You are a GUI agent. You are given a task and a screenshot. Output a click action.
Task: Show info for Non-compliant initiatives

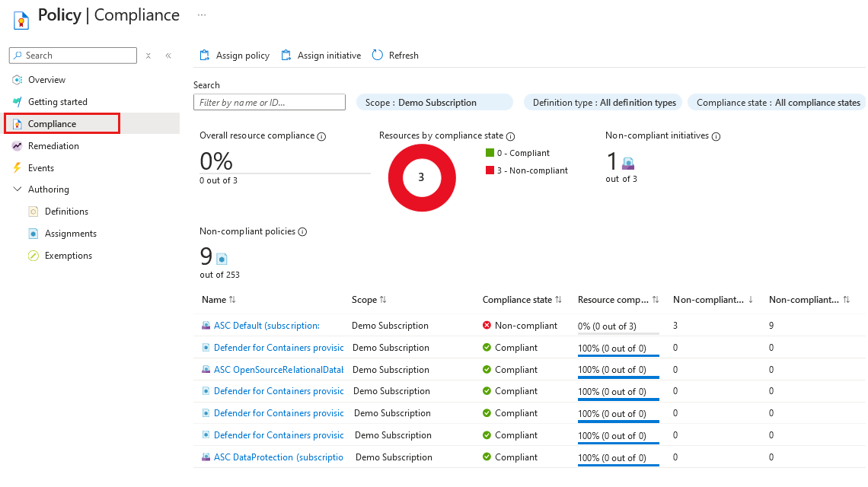pos(716,137)
